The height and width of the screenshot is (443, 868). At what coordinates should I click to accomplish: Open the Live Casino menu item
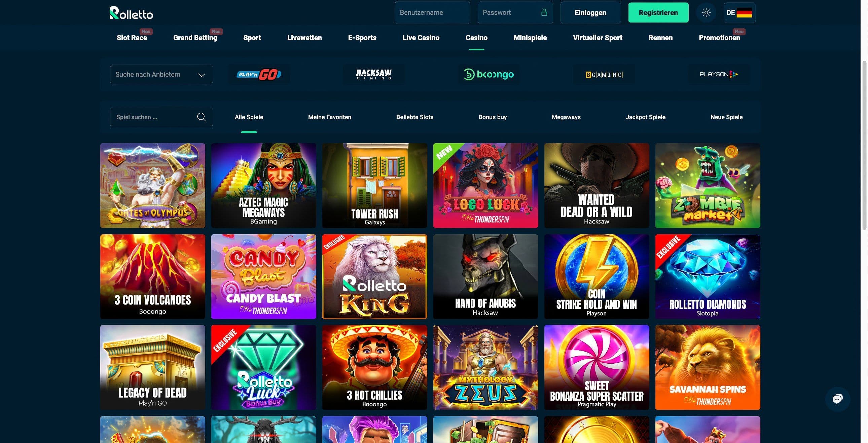[x=421, y=38]
